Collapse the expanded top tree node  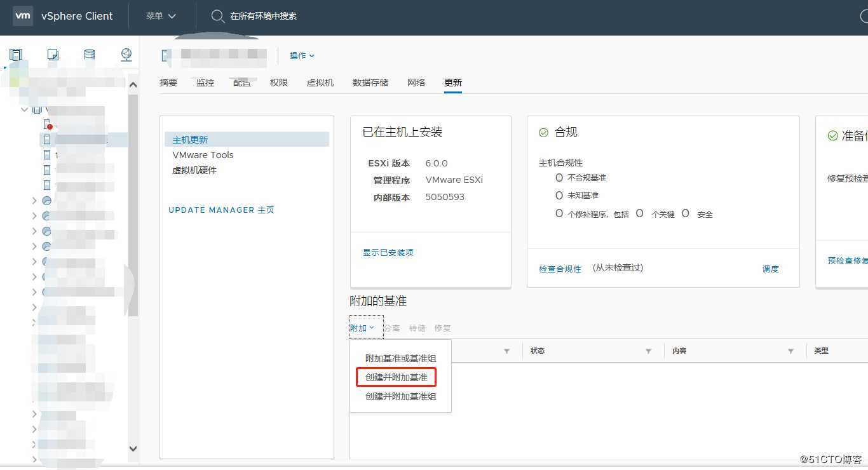25,109
